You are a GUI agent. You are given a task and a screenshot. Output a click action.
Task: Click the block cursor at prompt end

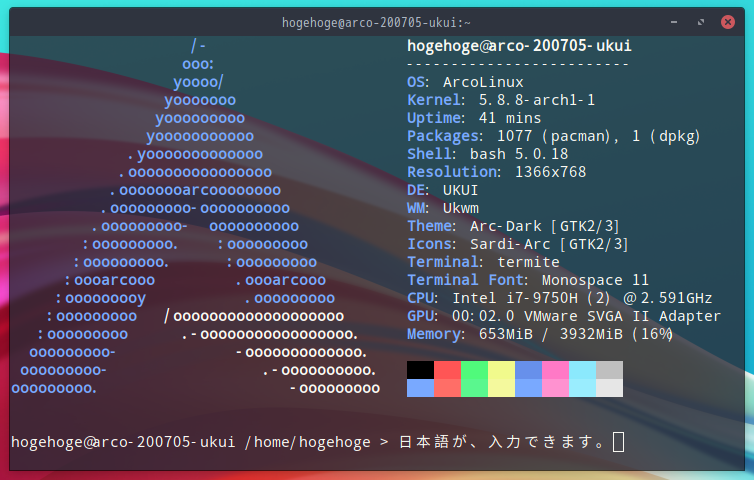[618, 442]
